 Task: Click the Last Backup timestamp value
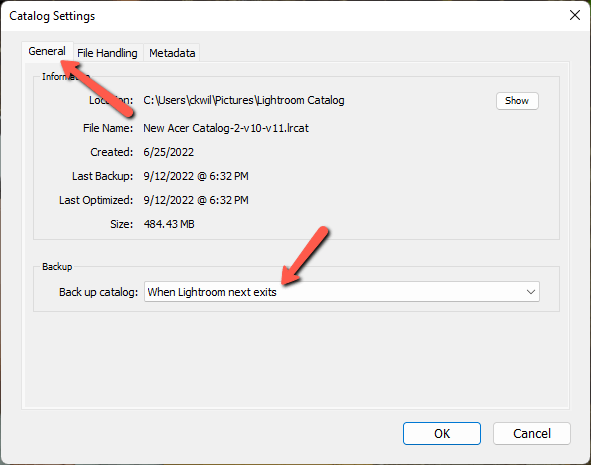tap(196, 176)
